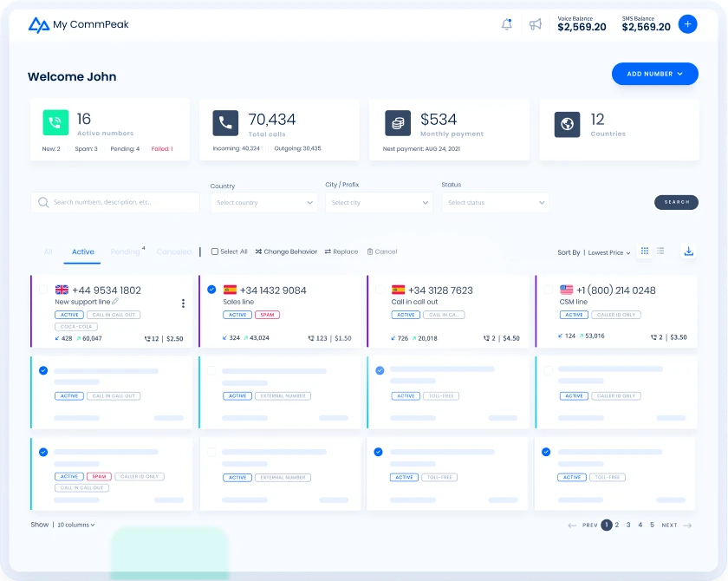728x581 pixels.
Task: Open the Select country dropdown
Action: (264, 202)
